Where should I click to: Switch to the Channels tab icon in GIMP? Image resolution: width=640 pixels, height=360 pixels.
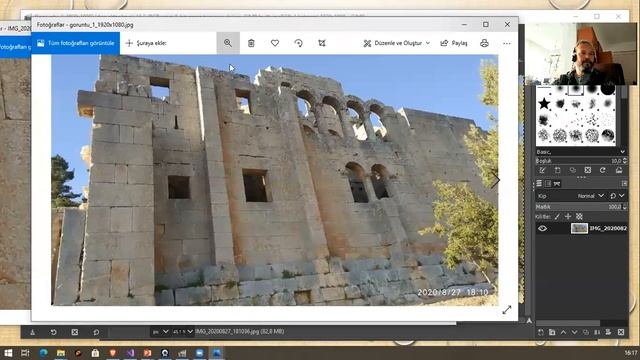point(548,184)
